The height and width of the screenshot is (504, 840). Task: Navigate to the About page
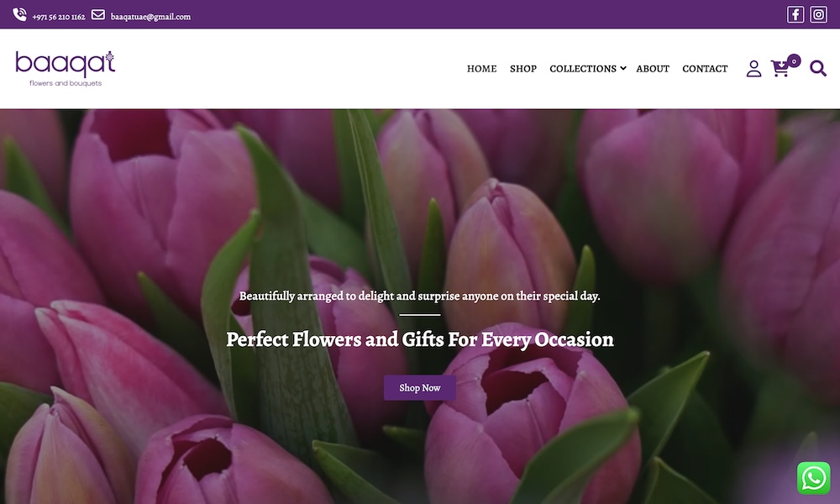tap(653, 69)
